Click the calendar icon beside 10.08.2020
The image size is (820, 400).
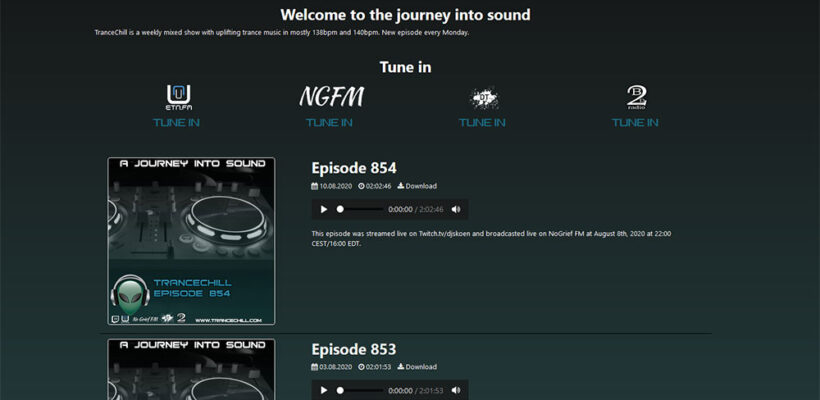click(x=314, y=186)
